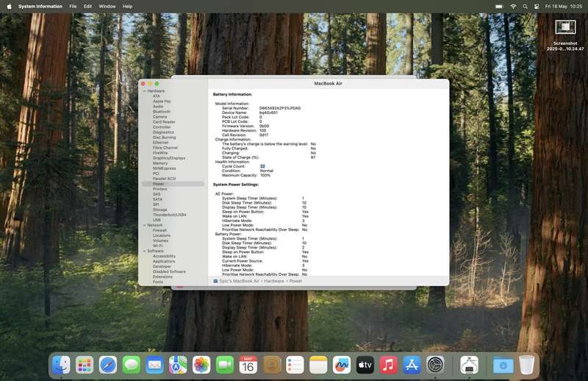This screenshot has height=381, width=588.
Task: Launch Safari from the Dock
Action: click(107, 365)
